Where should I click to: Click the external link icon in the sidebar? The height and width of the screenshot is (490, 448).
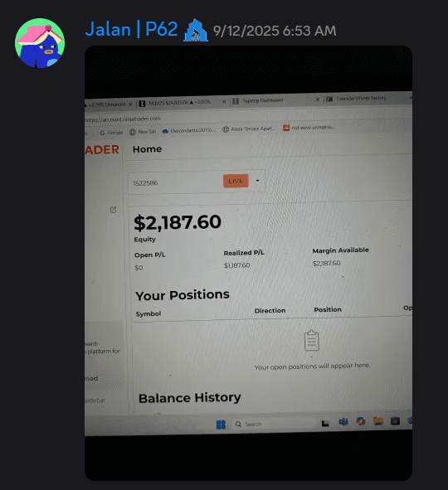tap(113, 210)
